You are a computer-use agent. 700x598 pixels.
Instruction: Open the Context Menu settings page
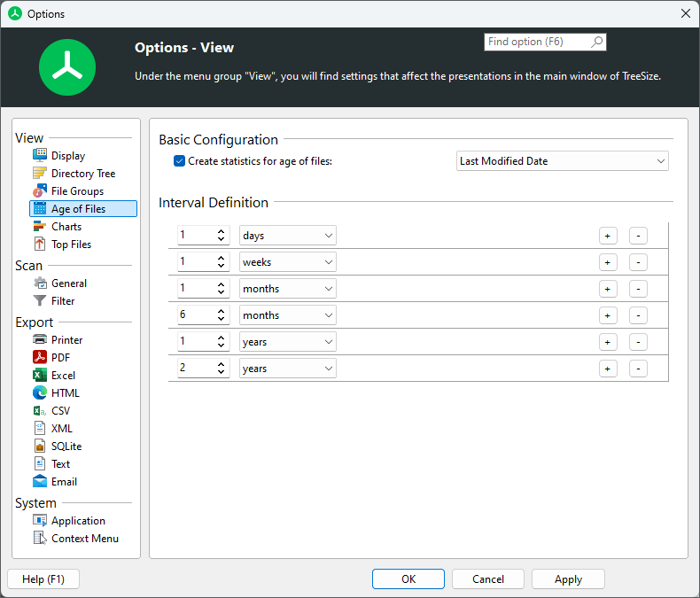point(84,539)
